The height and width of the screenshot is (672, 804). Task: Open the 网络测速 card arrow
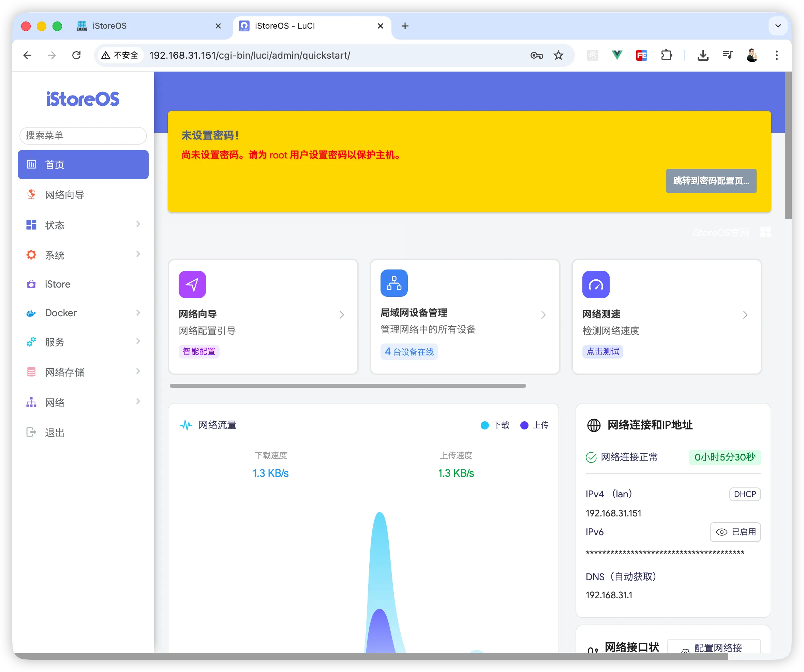[x=745, y=315]
